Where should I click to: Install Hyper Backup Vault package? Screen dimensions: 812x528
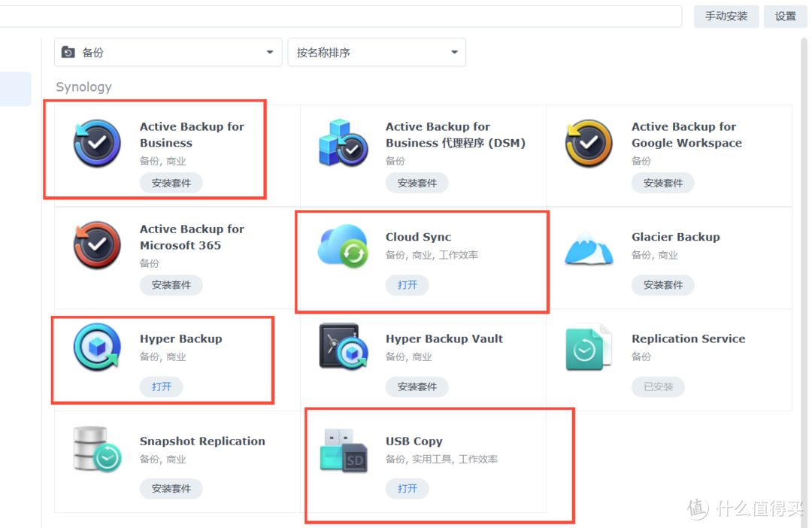point(417,387)
